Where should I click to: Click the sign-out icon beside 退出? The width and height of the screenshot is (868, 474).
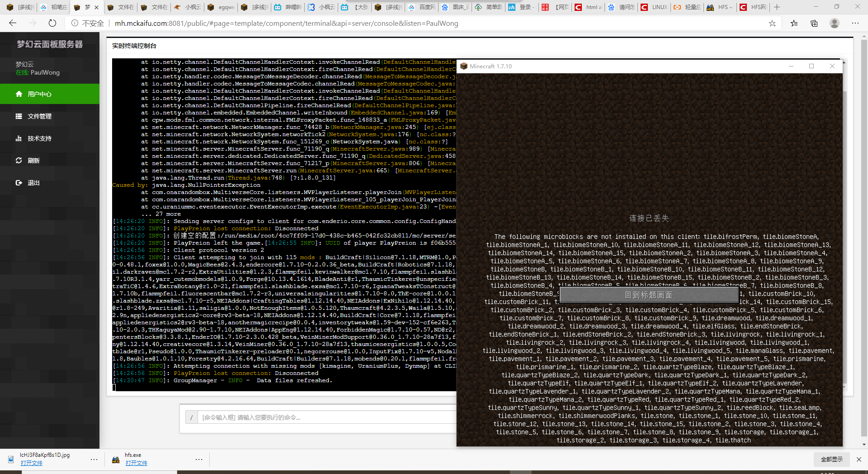pos(19,183)
